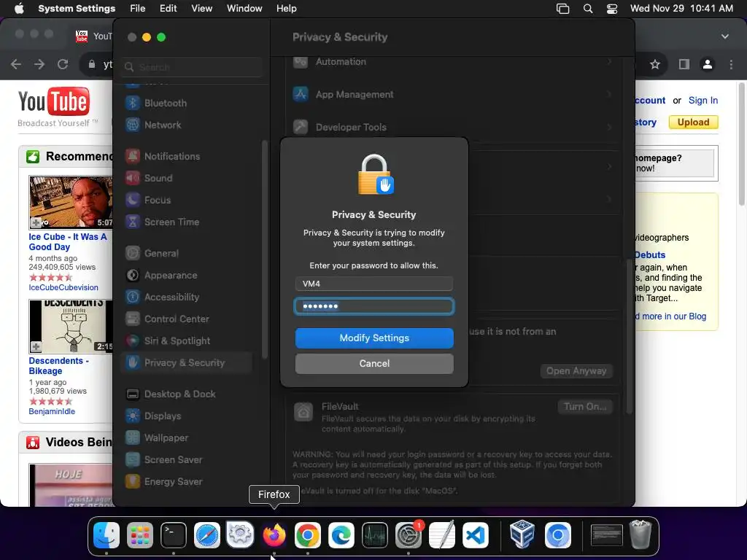This screenshot has height=560, width=747.
Task: Click the yellow Upload button on YouTube
Action: point(693,122)
